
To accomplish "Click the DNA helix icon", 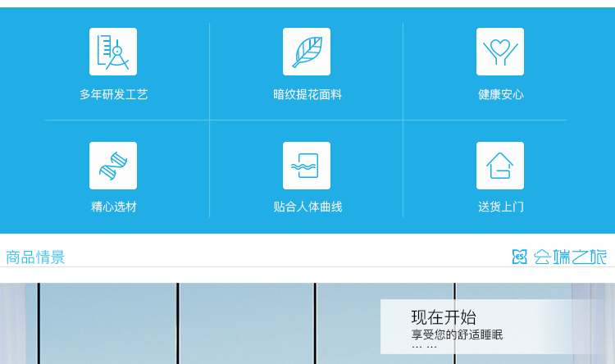I will click(113, 166).
